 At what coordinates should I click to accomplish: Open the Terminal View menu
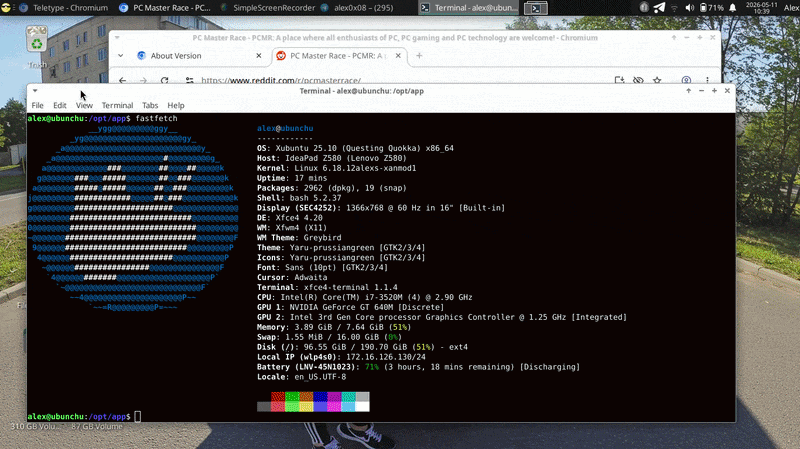pos(84,105)
